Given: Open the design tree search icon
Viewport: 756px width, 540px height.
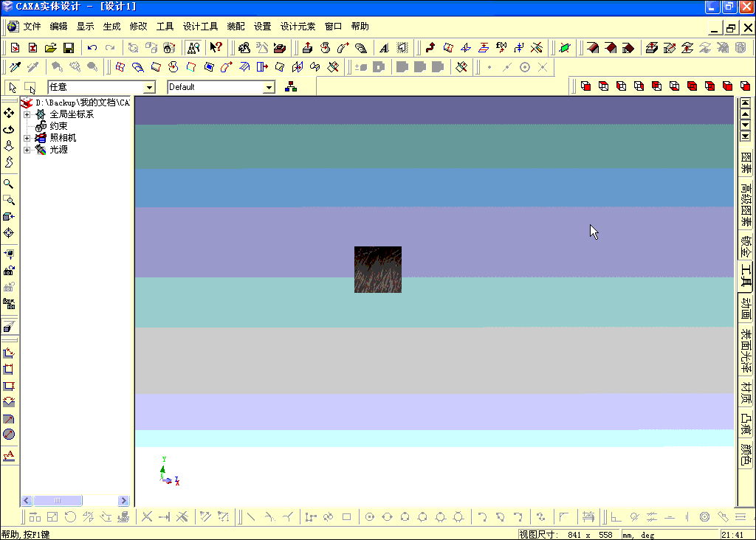Looking at the screenshot, I should (x=194, y=48).
